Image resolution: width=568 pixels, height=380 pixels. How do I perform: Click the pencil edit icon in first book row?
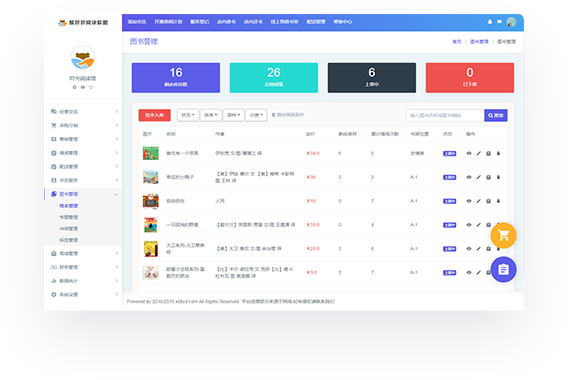point(479,153)
